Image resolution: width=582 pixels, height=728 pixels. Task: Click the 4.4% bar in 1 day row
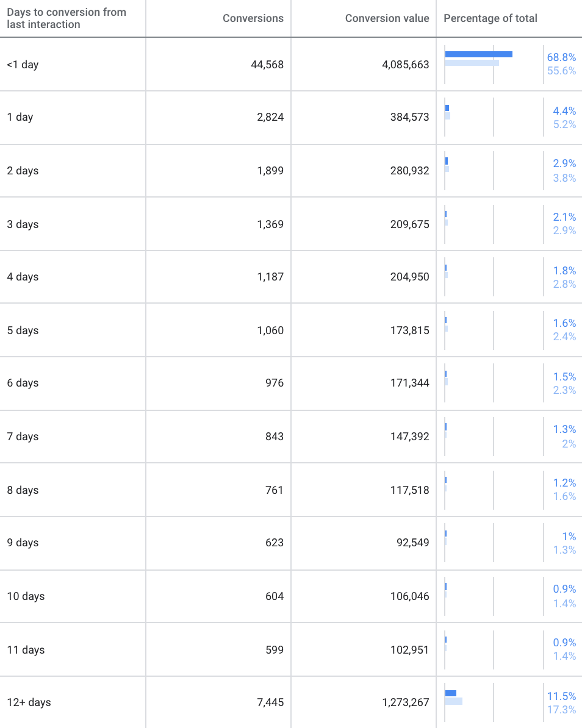[447, 108]
